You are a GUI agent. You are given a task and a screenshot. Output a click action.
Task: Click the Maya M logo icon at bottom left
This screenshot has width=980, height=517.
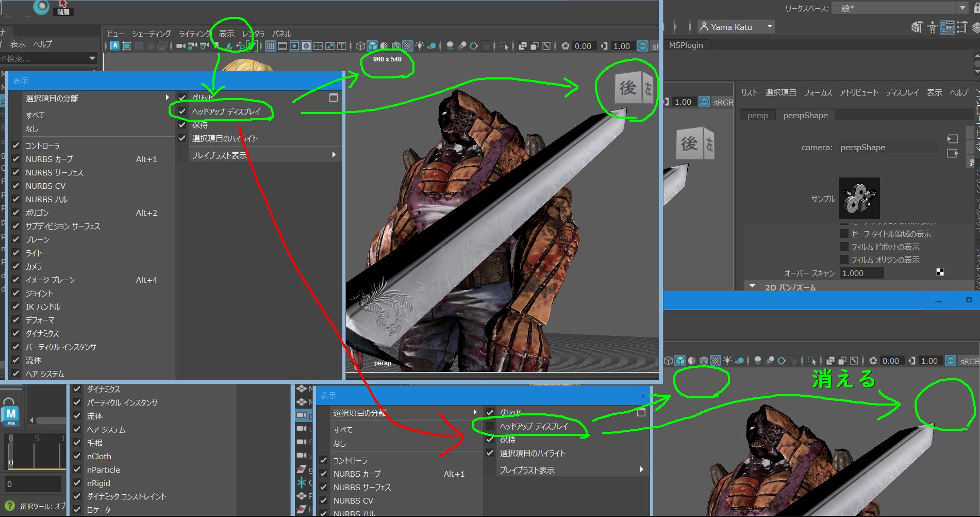click(11, 416)
